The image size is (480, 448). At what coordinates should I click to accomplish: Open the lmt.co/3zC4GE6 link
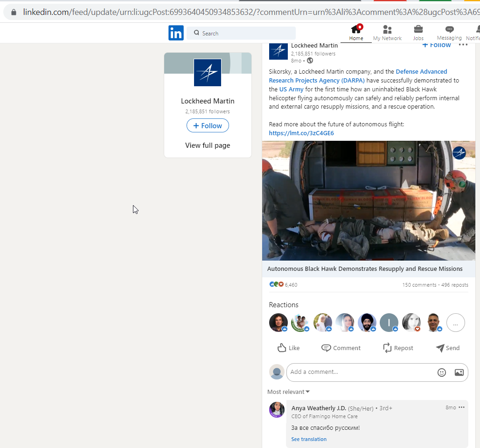[x=301, y=133]
